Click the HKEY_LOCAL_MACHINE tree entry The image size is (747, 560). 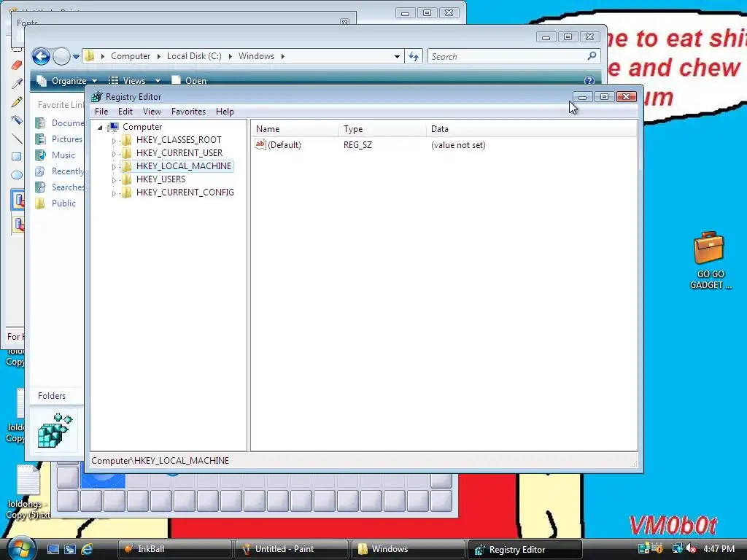point(183,166)
